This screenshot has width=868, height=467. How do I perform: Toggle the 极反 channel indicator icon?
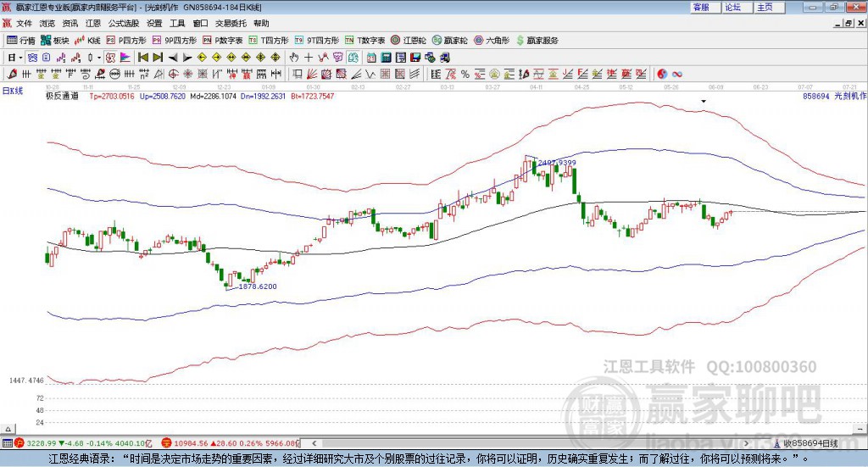[111, 58]
